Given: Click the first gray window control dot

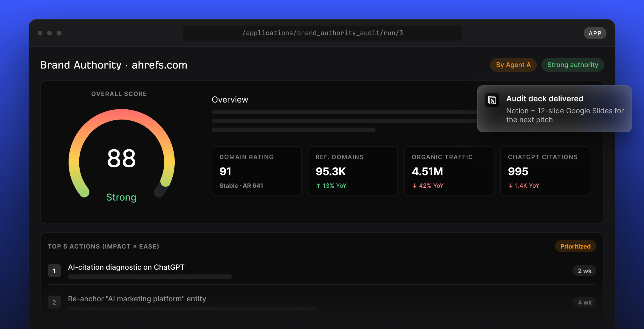Looking at the screenshot, I should click(x=40, y=33).
